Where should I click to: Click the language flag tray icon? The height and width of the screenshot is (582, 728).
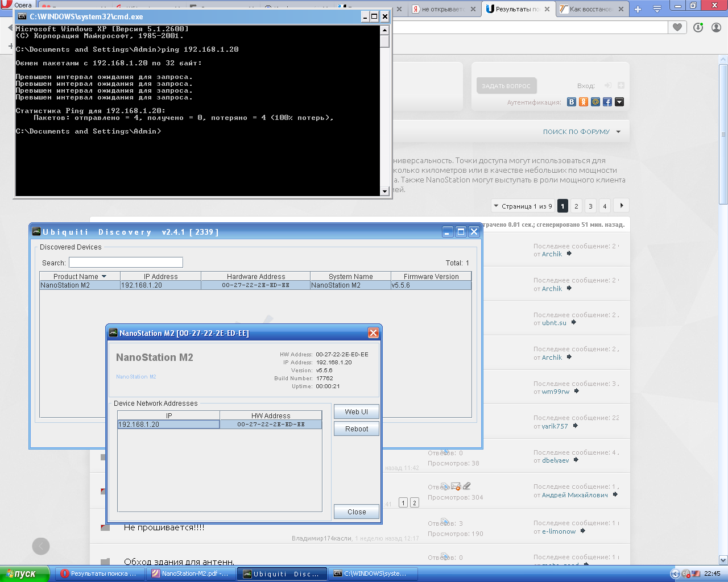pos(696,573)
